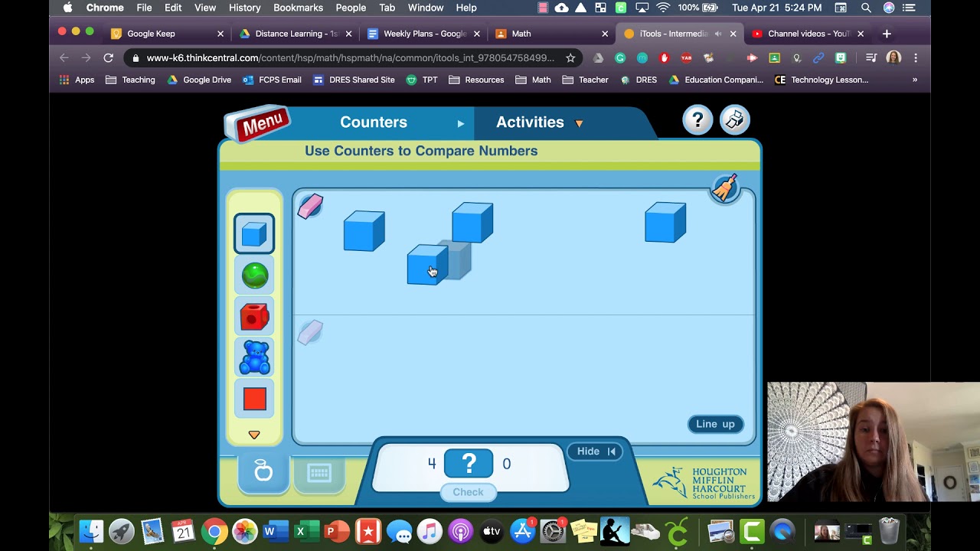Viewport: 980px width, 551px height.
Task: Switch to Weekly Plans browser tab
Action: coord(425,34)
